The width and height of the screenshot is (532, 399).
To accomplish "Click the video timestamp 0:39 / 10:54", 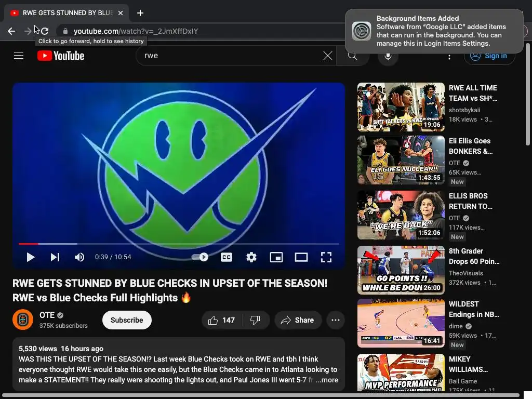I will 113,257.
